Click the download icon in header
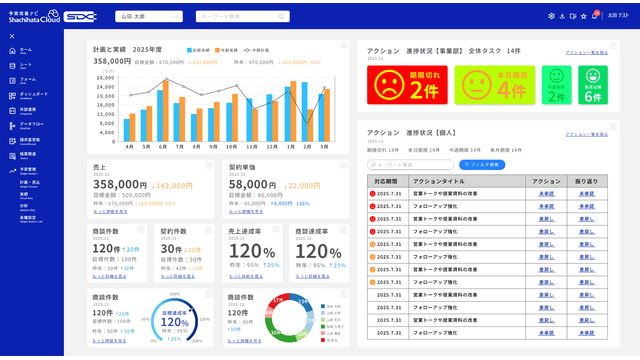 click(562, 16)
